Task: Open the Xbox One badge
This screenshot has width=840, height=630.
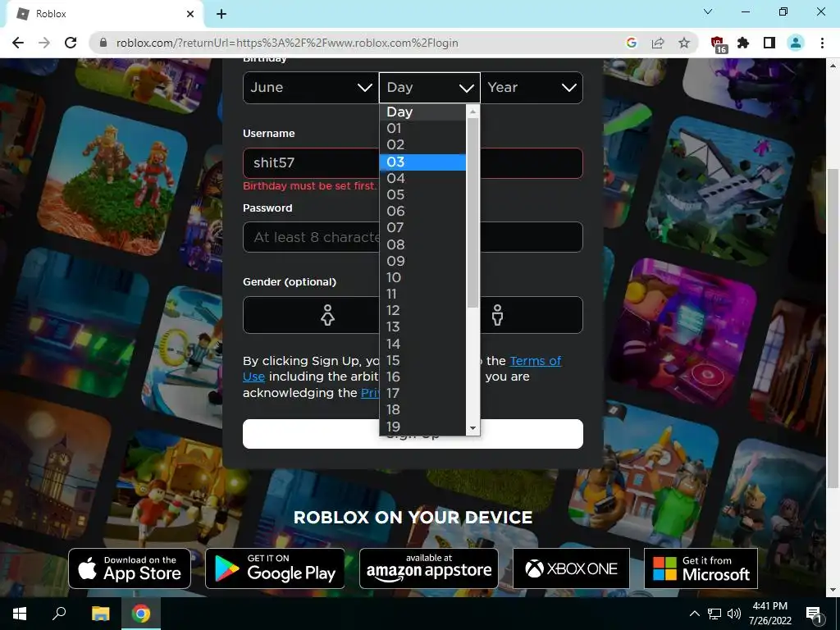Action: point(571,568)
